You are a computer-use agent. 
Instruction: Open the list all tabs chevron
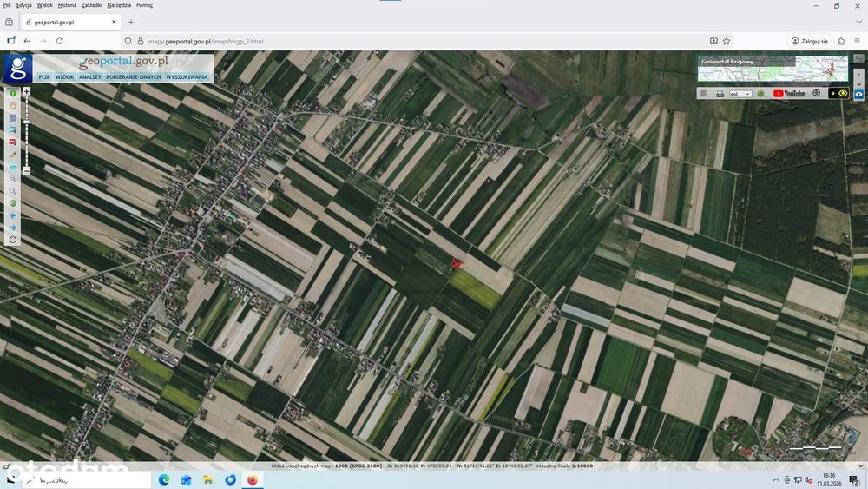point(858,23)
